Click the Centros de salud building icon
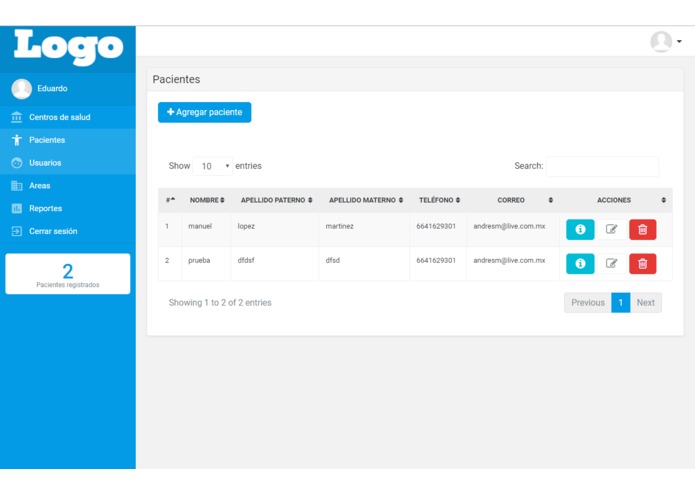The image size is (695, 494). 16,117
